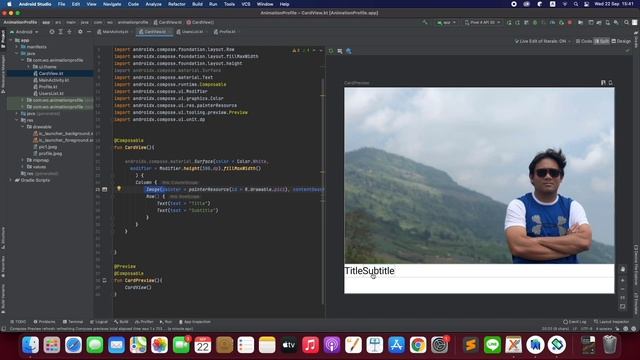Screen dimensions: 640x360
Task: Click the gutter image icon on the Image line
Action: click(x=105, y=189)
